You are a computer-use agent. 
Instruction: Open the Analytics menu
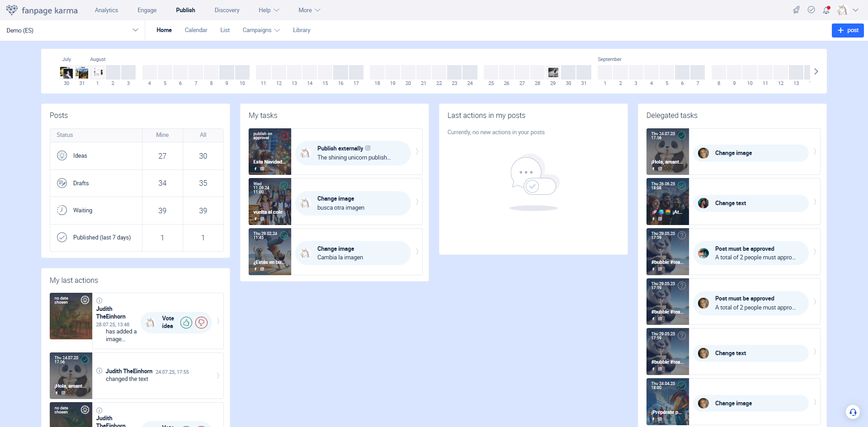click(x=106, y=10)
